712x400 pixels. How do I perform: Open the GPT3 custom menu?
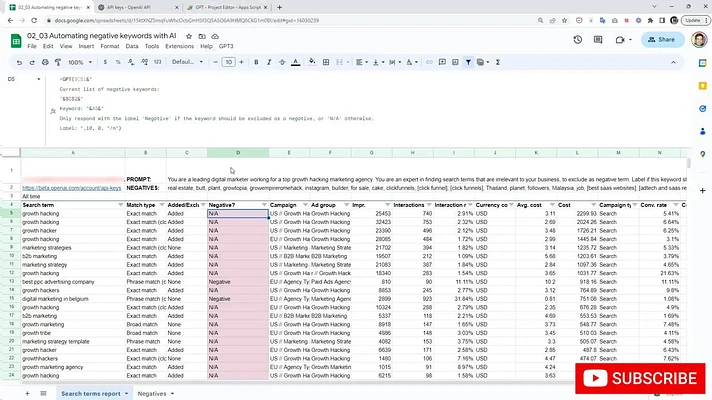tap(226, 46)
